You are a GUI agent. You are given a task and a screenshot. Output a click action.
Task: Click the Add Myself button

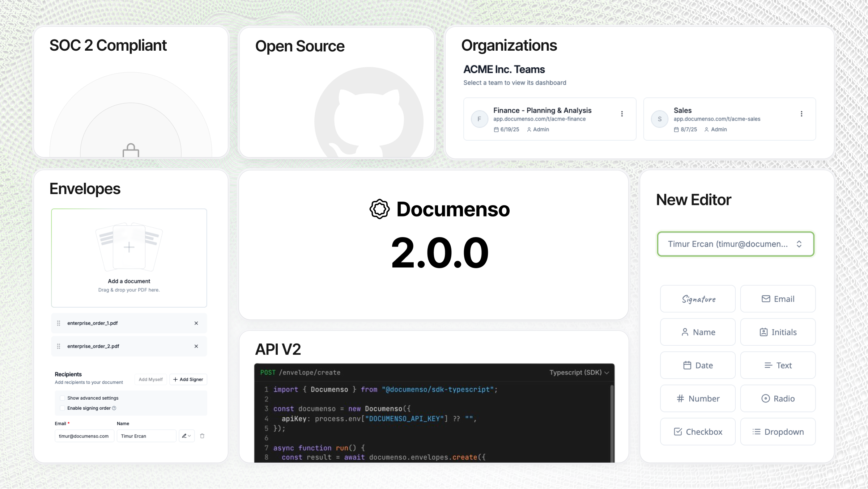pos(150,379)
